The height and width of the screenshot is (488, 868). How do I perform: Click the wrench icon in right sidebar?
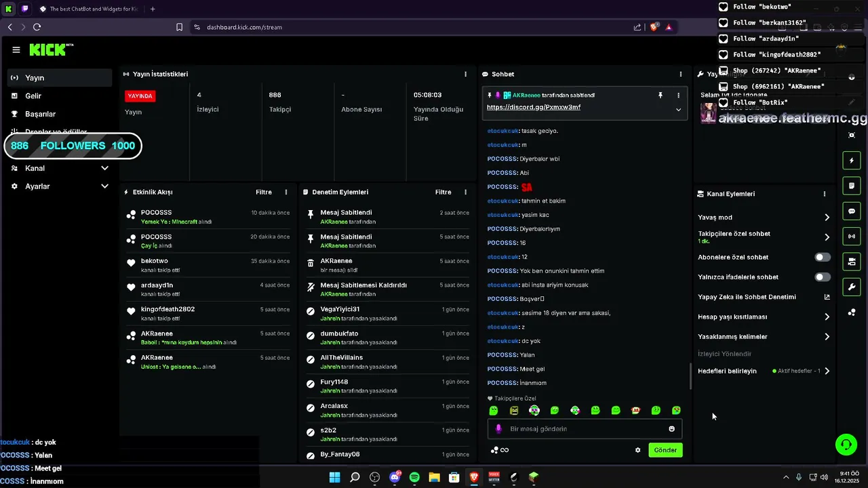click(x=852, y=287)
